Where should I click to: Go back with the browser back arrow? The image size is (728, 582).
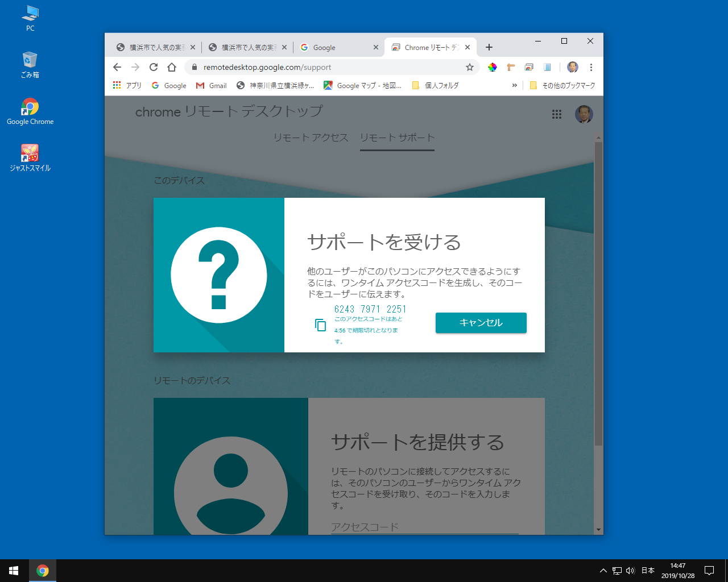coord(117,67)
